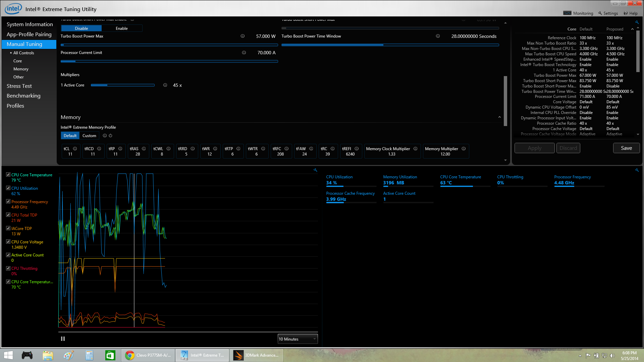
Task: Pause the monitoring graph
Action: coord(63,339)
